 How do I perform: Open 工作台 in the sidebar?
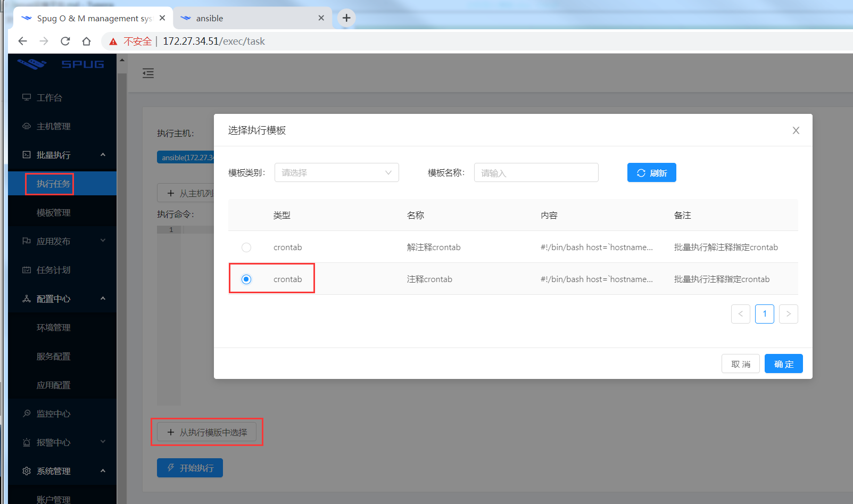[x=62, y=98]
